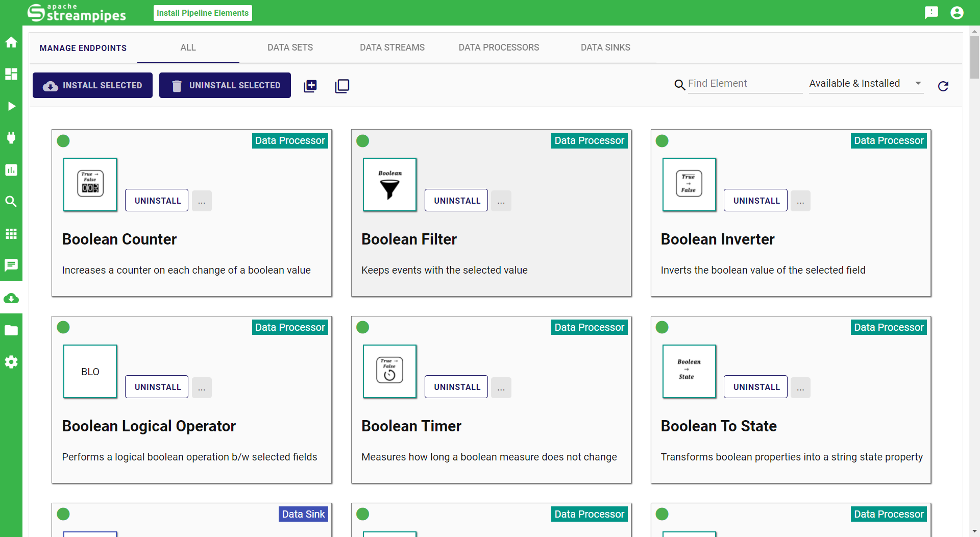Click the Find Element search field
This screenshot has height=537, width=980.
point(744,84)
